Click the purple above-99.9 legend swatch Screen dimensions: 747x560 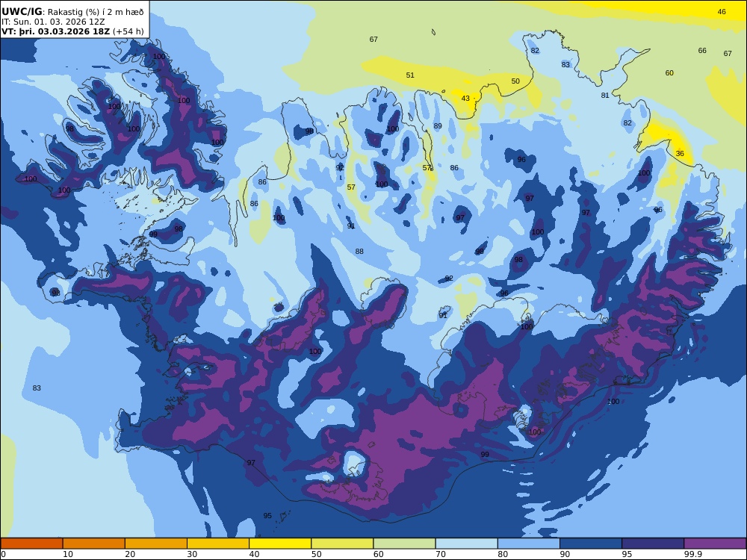[715, 544]
